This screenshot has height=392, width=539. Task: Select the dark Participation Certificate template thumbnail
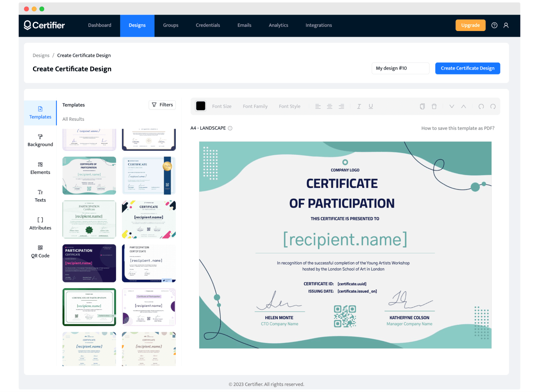[89, 263]
